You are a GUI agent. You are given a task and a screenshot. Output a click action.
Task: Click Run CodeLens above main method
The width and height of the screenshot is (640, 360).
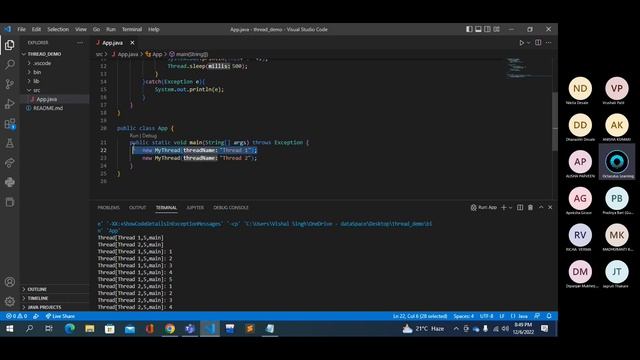(134, 136)
